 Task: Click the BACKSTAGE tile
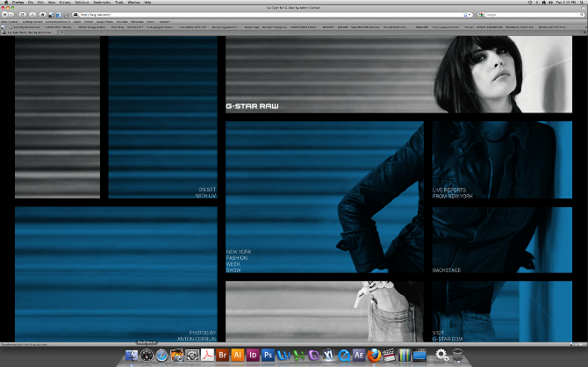[x=502, y=240]
